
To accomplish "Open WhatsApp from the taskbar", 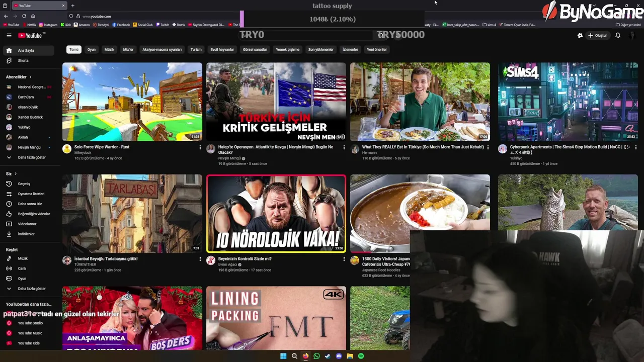I will click(x=316, y=356).
